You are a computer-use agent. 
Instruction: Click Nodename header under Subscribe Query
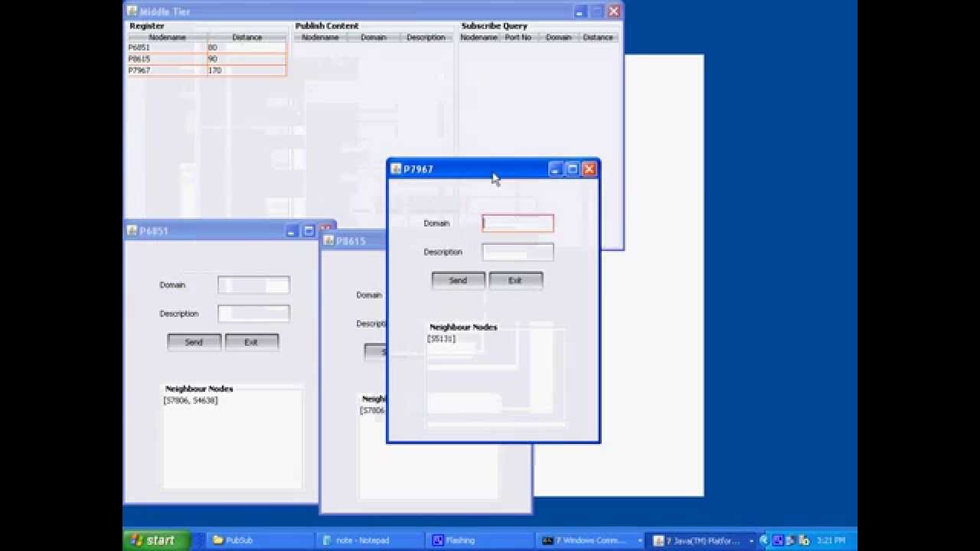479,37
